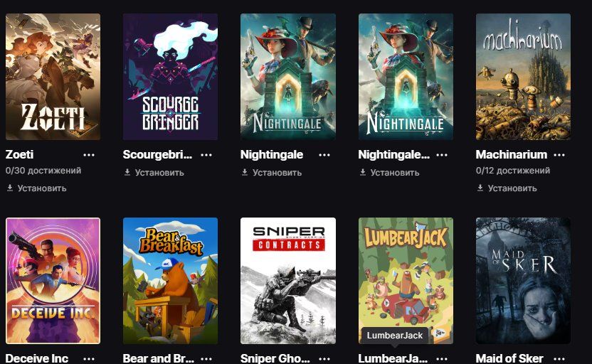
Task: Open the Machinarium game cover
Action: 523,77
